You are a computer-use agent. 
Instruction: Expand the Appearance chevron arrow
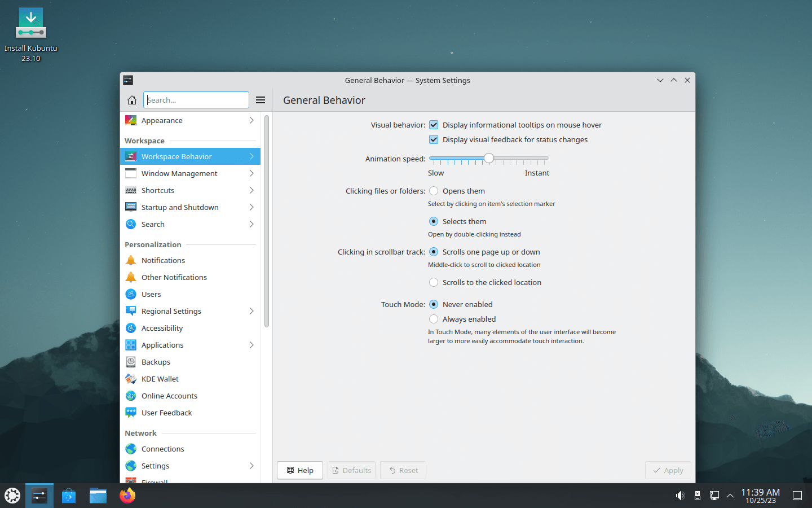(x=251, y=120)
